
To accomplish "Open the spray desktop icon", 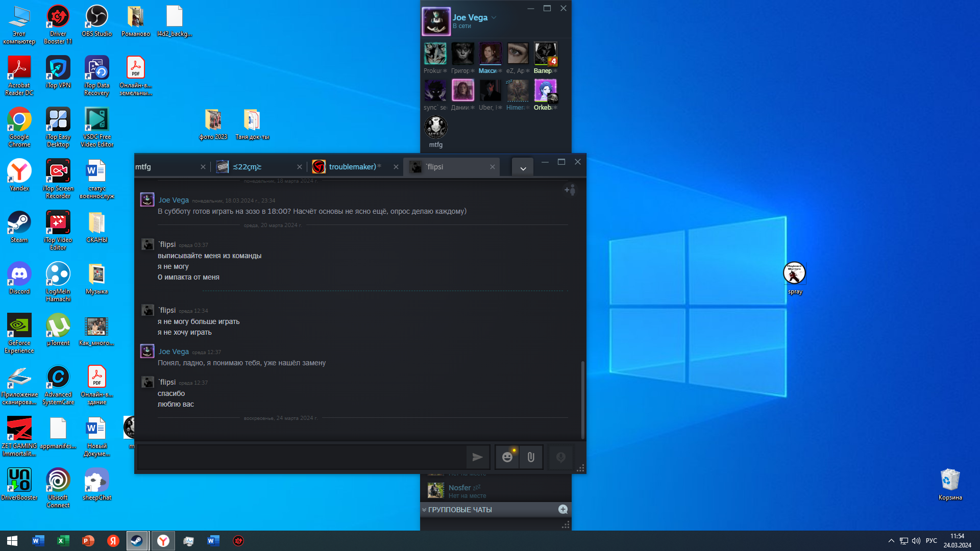I will pos(795,279).
